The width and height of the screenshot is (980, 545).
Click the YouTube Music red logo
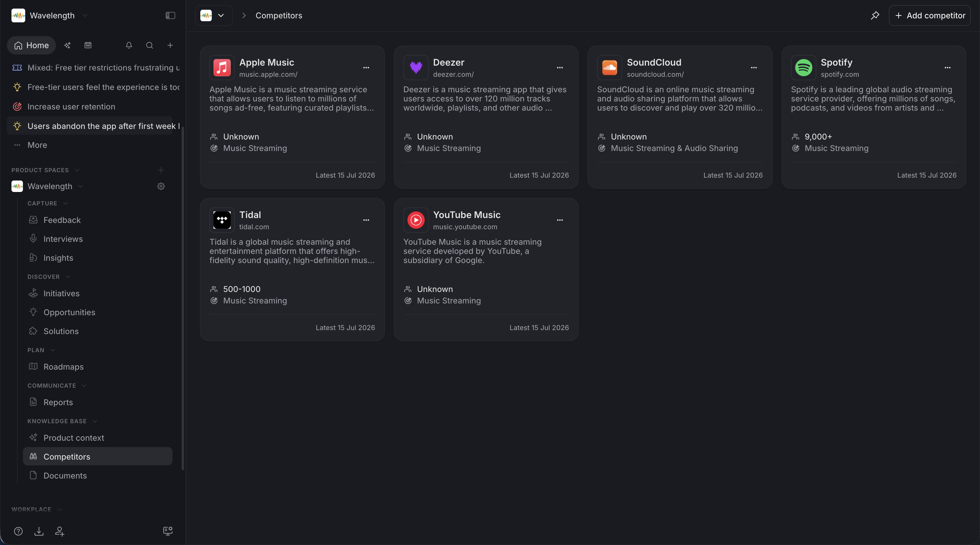pyautogui.click(x=416, y=220)
